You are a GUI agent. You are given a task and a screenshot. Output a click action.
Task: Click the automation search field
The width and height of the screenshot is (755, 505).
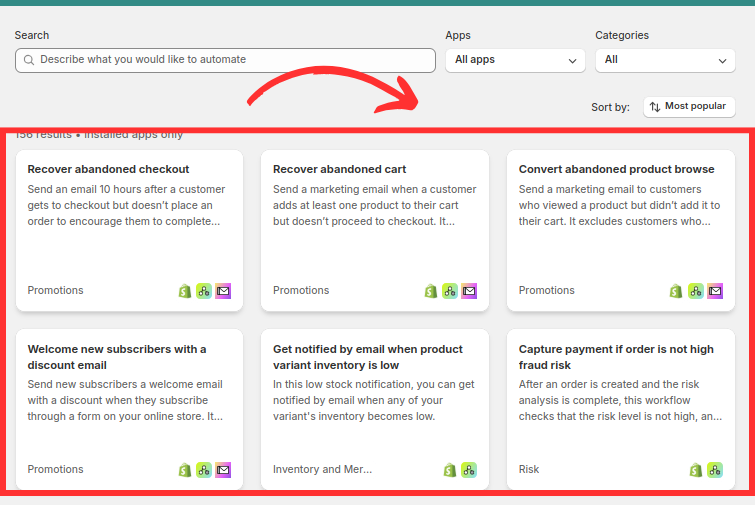click(x=235, y=60)
